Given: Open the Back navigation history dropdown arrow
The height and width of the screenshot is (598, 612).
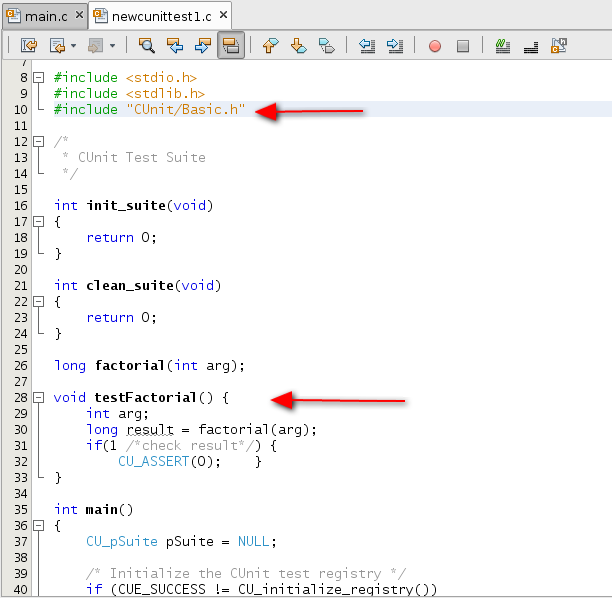Looking at the screenshot, I should [x=73, y=46].
